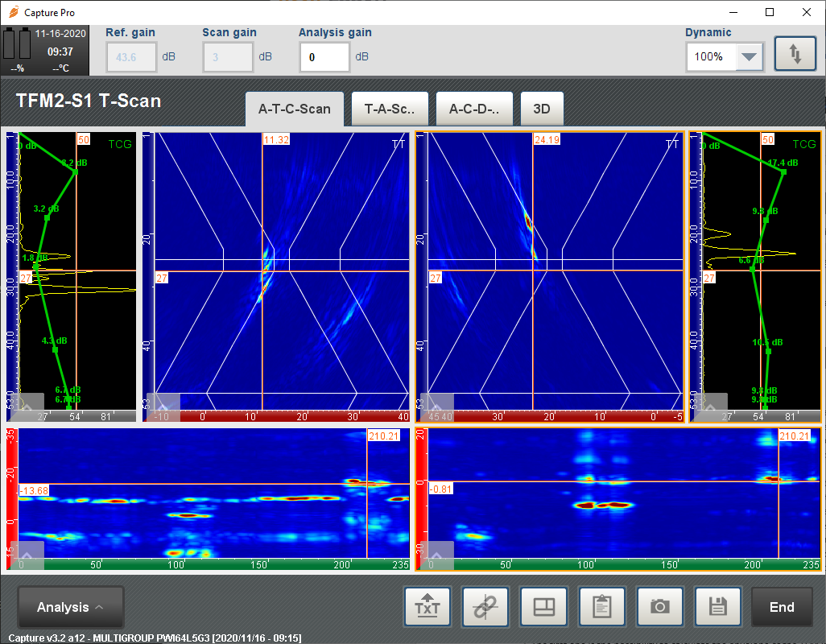
Task: Switch to the 3D tab
Action: (x=542, y=109)
